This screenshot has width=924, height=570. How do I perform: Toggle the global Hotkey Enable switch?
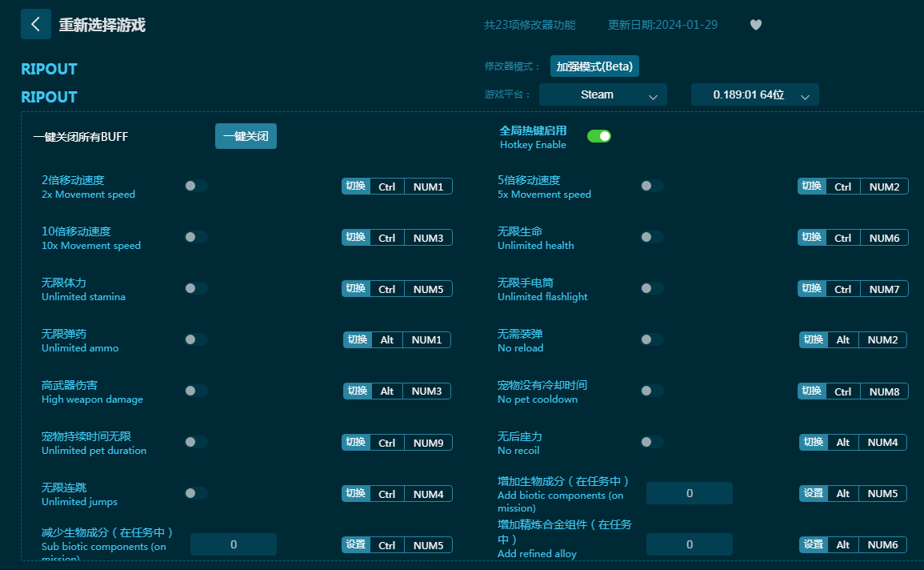click(x=598, y=136)
